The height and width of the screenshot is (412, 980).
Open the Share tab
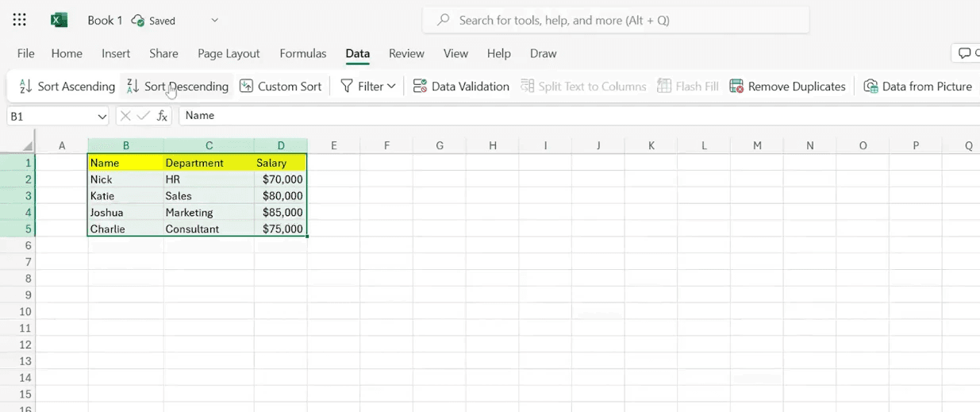click(x=163, y=53)
